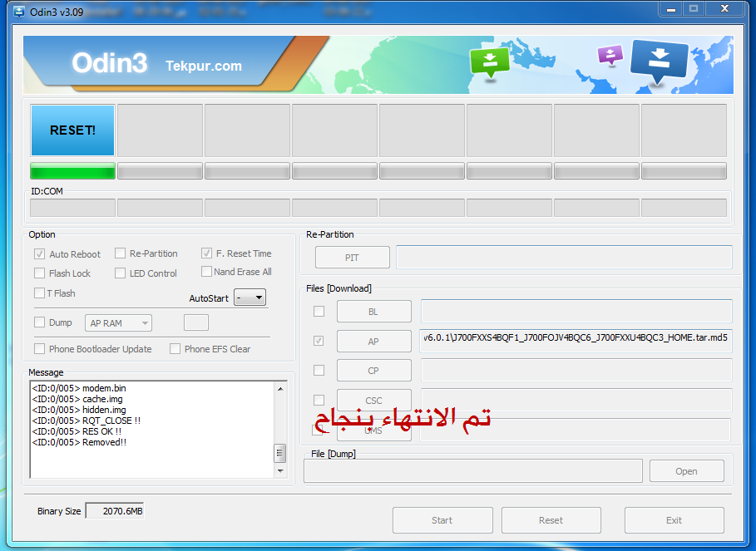Click the purple download icon in banner
The image size is (756, 551).
(x=610, y=55)
